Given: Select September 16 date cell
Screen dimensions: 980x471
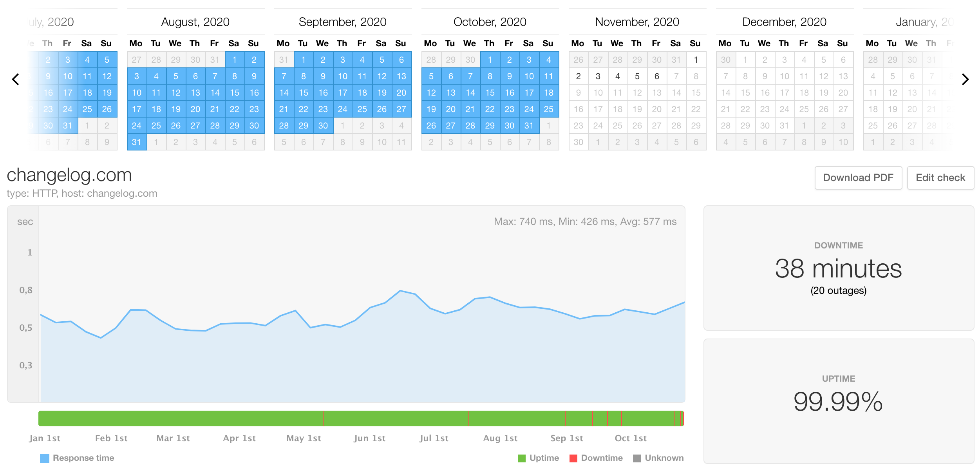Looking at the screenshot, I should point(323,92).
